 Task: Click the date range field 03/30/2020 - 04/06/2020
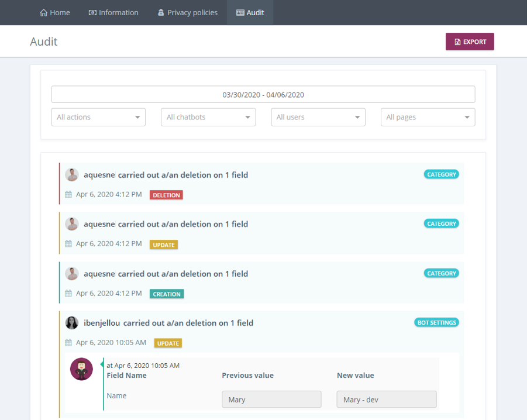click(263, 94)
